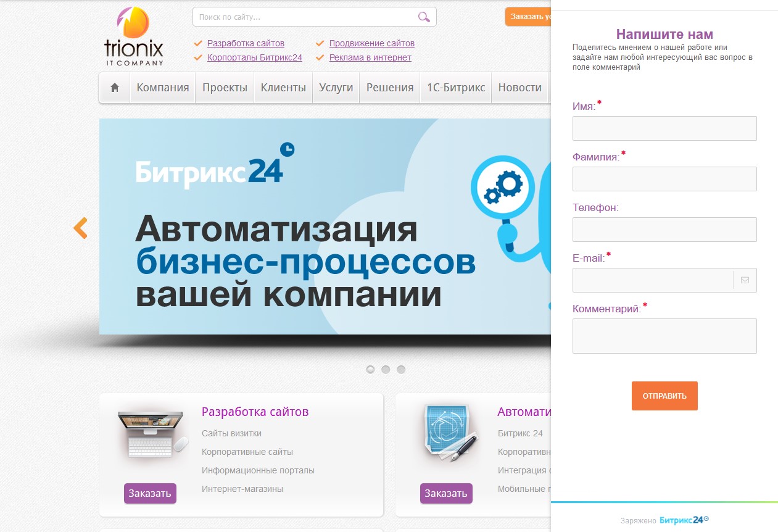Click the search magnifier icon

pos(424,17)
